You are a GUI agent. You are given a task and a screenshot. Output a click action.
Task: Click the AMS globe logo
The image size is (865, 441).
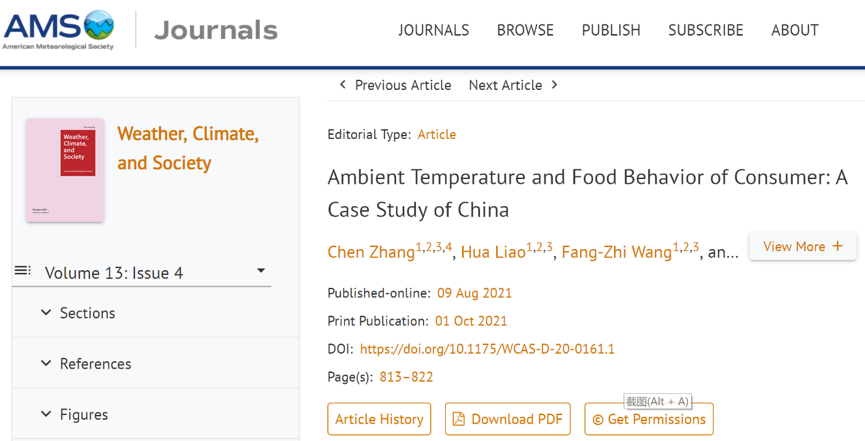point(98,24)
